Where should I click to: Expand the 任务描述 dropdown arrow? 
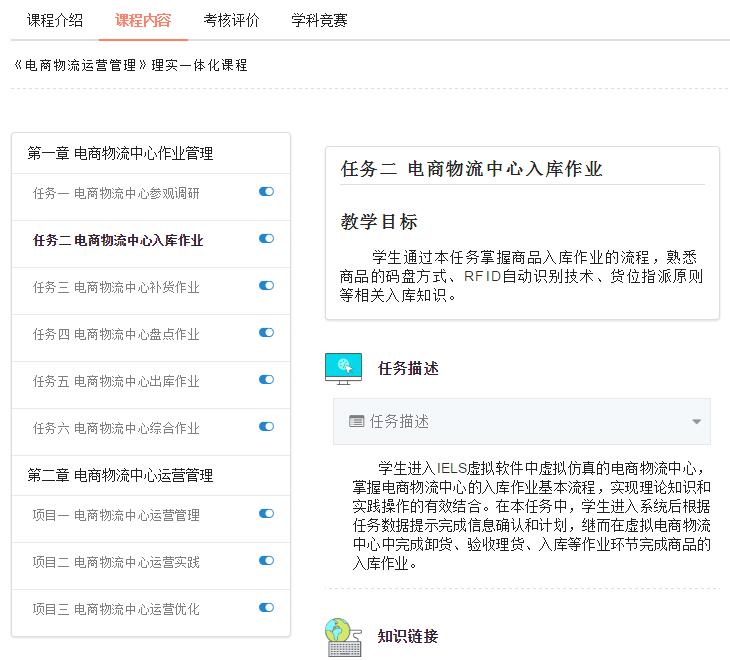(x=696, y=422)
